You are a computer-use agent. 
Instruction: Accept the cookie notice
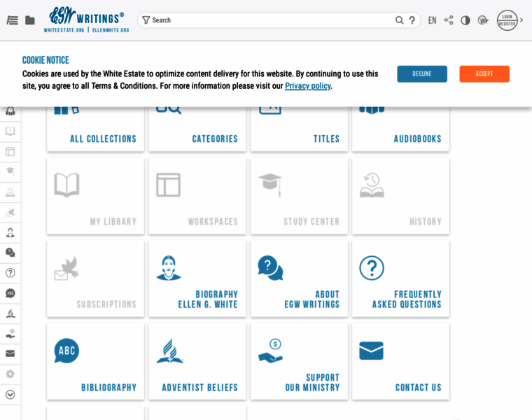point(484,74)
